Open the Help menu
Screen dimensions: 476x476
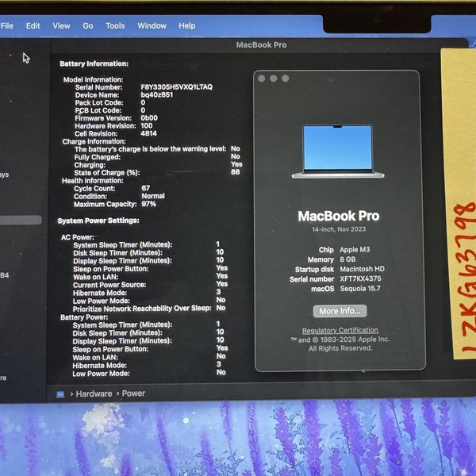coord(187,26)
